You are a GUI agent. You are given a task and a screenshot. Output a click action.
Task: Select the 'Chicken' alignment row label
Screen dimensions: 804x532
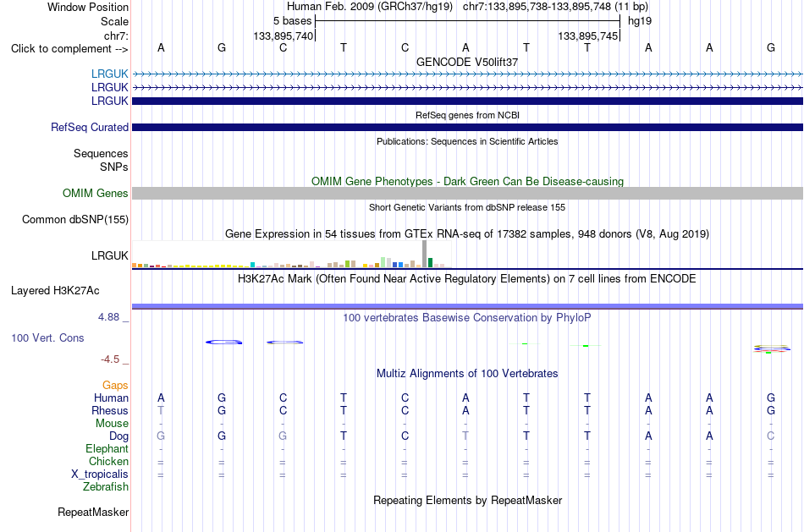108,461
